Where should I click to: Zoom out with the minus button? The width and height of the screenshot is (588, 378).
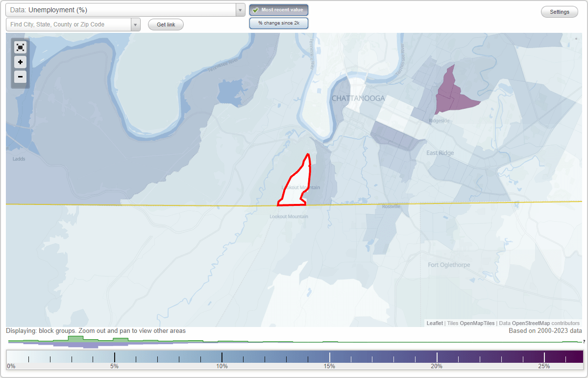point(20,76)
